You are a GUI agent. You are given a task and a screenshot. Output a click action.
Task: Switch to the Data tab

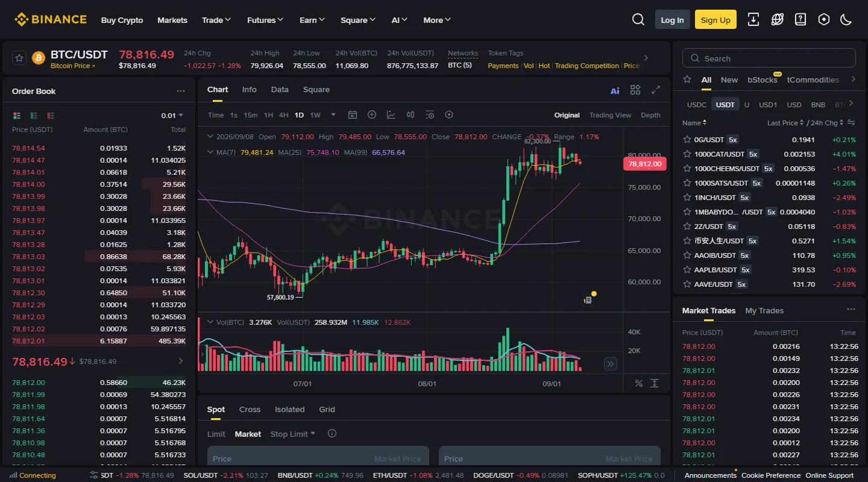[x=280, y=90]
